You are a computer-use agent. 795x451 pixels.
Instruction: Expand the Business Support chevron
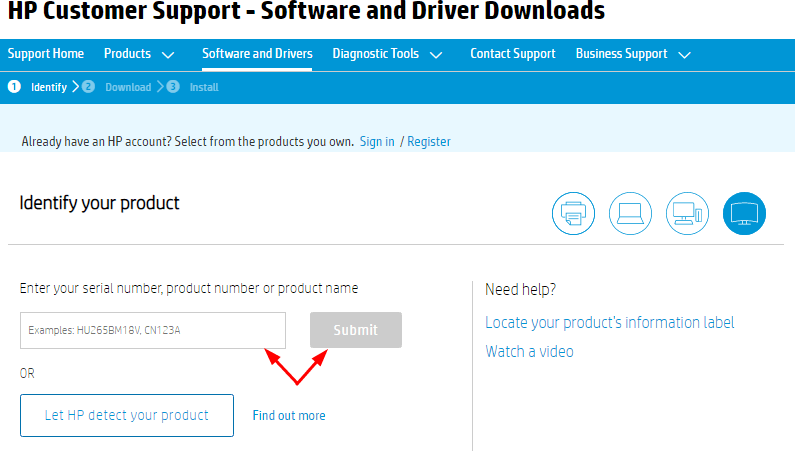point(684,55)
